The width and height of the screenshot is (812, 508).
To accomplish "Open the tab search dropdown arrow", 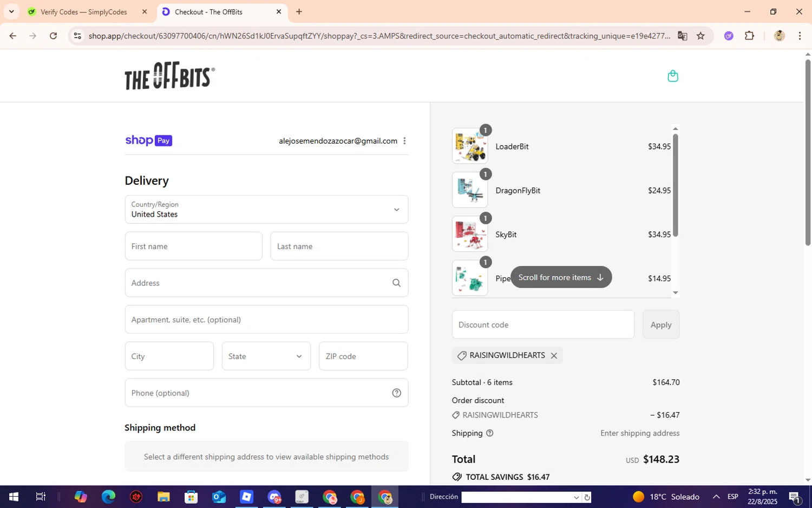I will (x=11, y=11).
